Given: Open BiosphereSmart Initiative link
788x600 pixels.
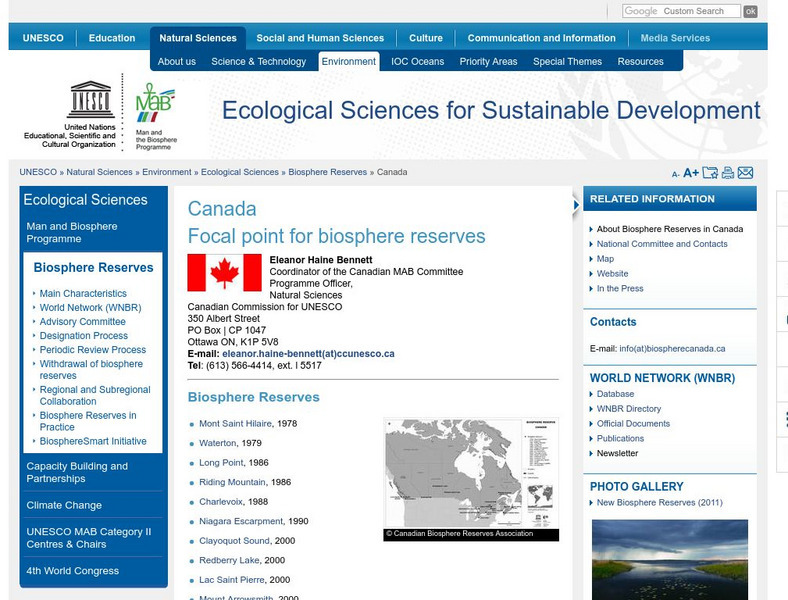Looking at the screenshot, I should (93, 441).
